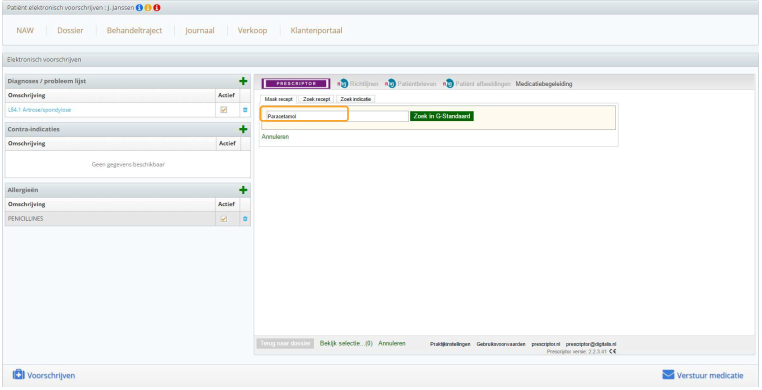Open the Gebruiksvoorwaarden link

coord(501,344)
